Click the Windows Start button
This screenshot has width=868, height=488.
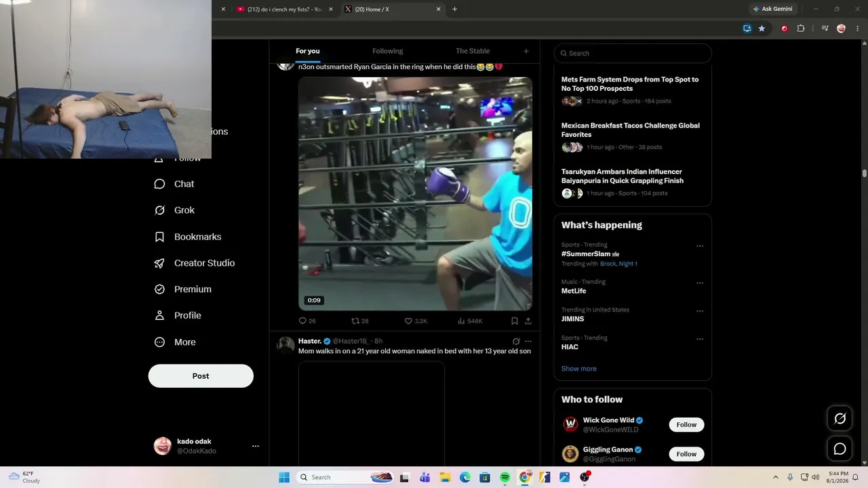point(284,477)
